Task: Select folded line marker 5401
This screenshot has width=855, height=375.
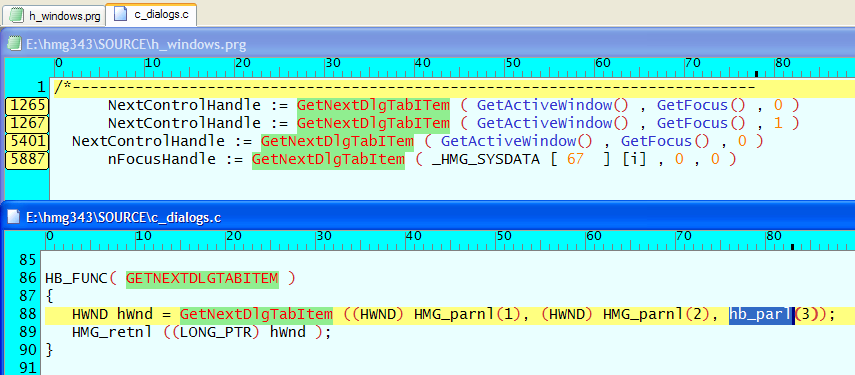Action: click(x=27, y=142)
